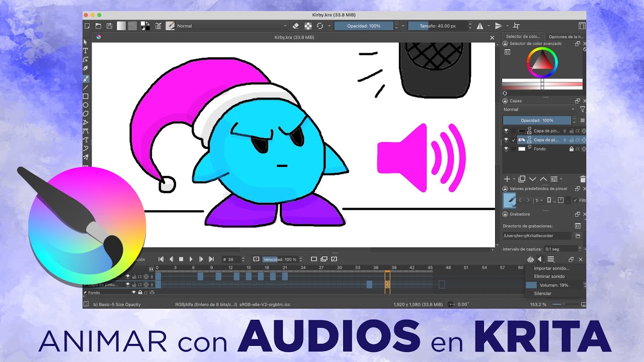Select Silenciar in the audio menu
Screen dimensions: 644x362
(x=543, y=294)
